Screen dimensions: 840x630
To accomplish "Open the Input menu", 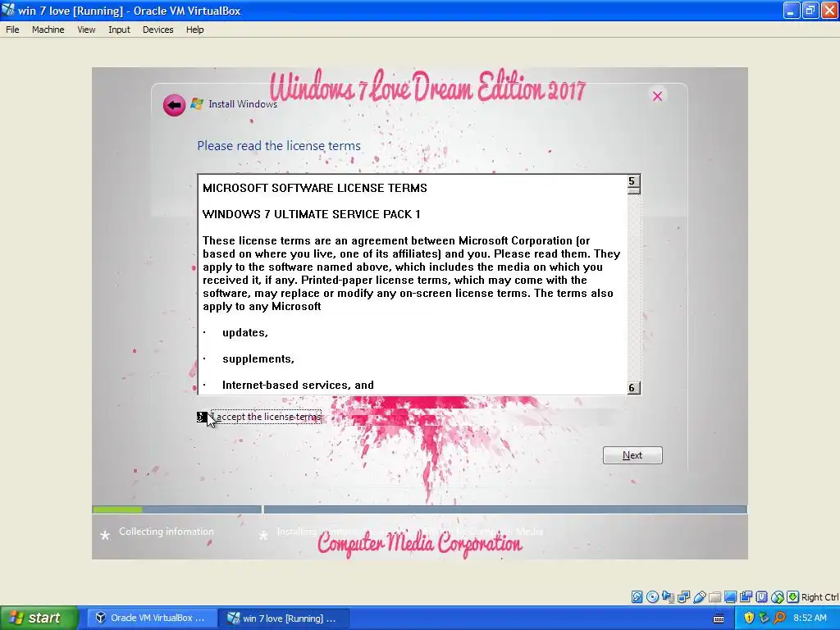I will tap(119, 30).
